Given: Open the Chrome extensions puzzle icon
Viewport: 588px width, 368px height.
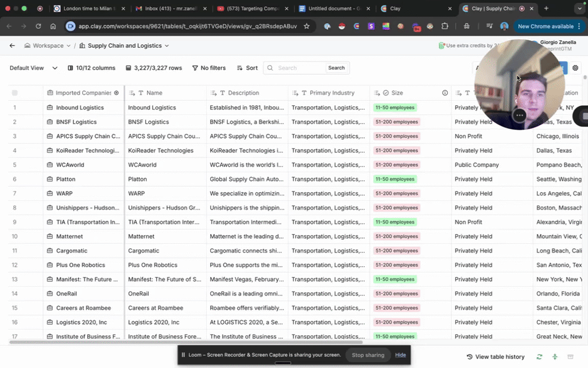Looking at the screenshot, I should pos(444,26).
